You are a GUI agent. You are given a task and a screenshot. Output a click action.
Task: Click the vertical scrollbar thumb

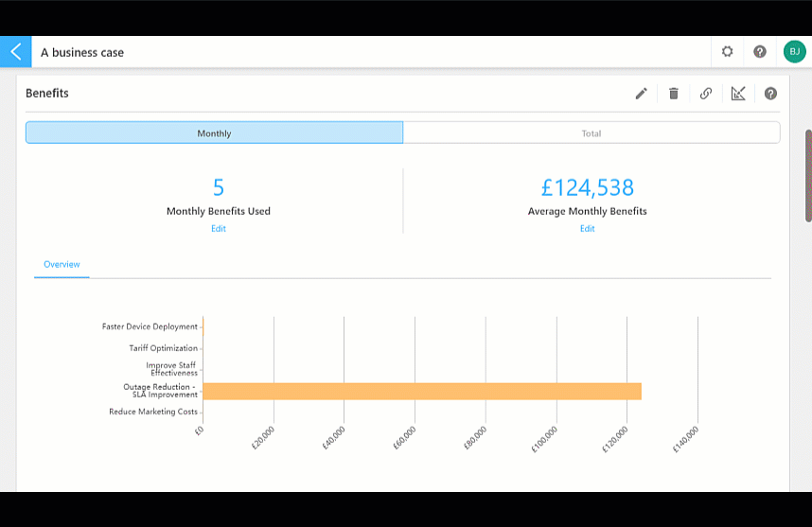808,176
